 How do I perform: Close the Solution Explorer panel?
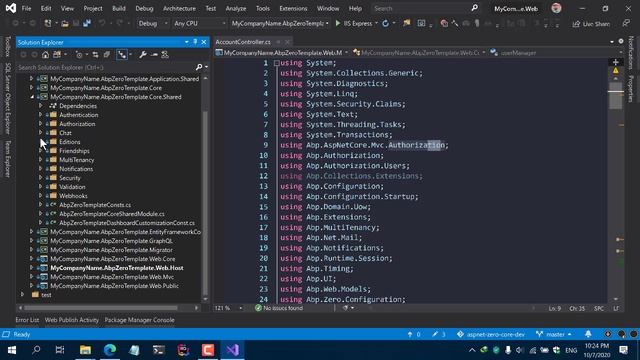(x=204, y=42)
